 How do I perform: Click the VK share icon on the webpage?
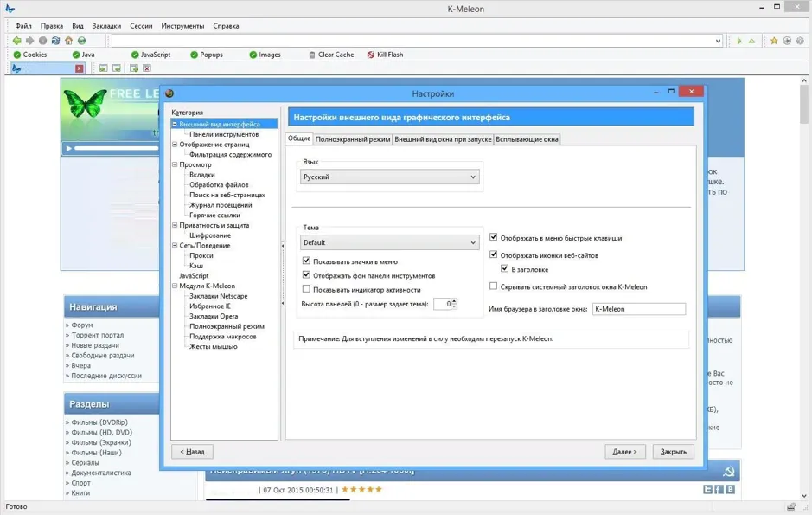(730, 489)
